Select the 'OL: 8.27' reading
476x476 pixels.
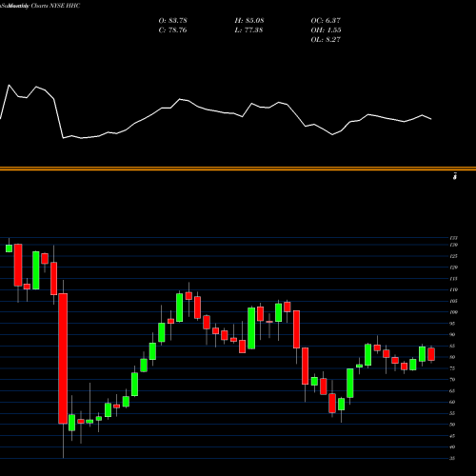pos(326,40)
